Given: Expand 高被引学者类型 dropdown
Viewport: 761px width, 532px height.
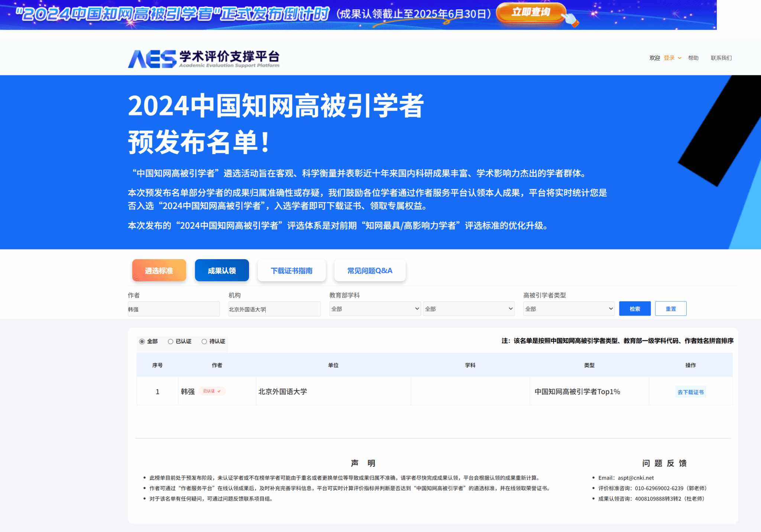Looking at the screenshot, I should 569,309.
